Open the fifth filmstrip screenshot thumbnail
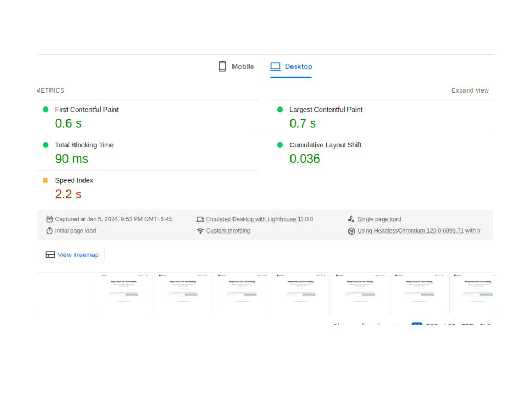Image resolution: width=532 pixels, height=399 pixels. [301, 293]
